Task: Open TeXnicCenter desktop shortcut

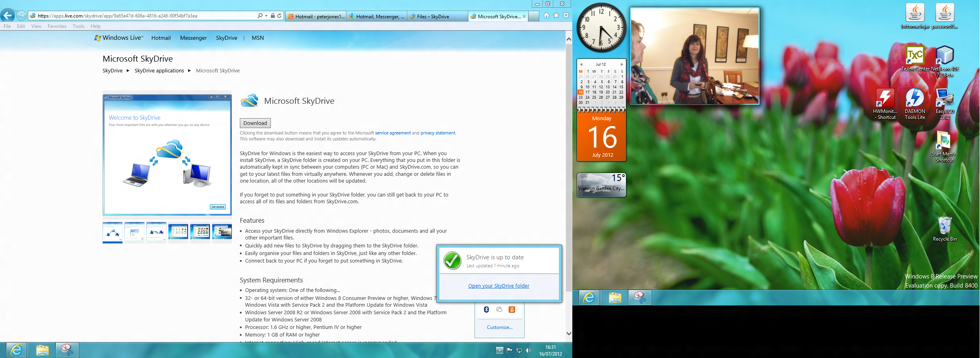Action: 915,58
